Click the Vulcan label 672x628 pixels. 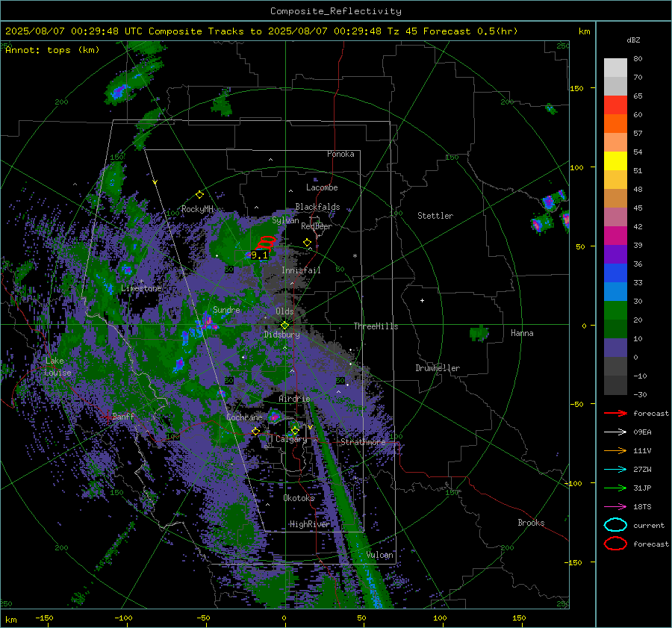point(379,555)
